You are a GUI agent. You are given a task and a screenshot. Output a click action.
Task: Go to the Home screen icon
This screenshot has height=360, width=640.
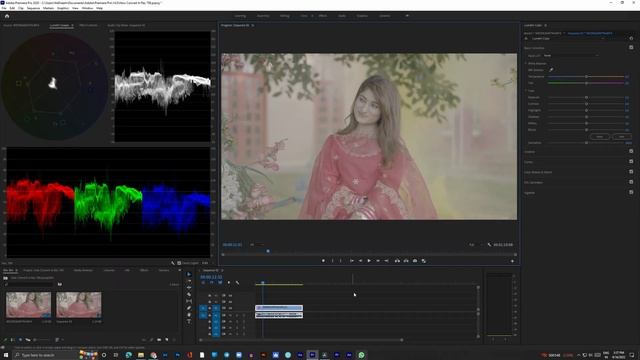click(x=7, y=16)
